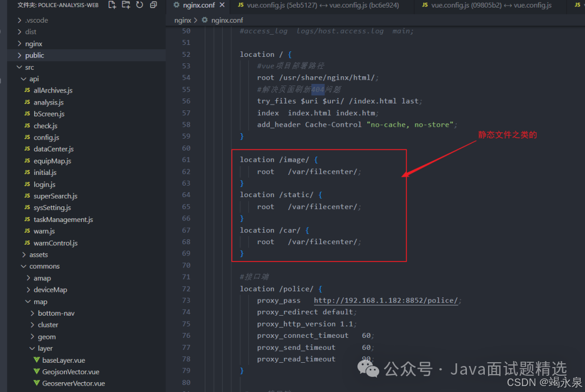Click nginx.conf in the breadcrumb path

pos(227,20)
